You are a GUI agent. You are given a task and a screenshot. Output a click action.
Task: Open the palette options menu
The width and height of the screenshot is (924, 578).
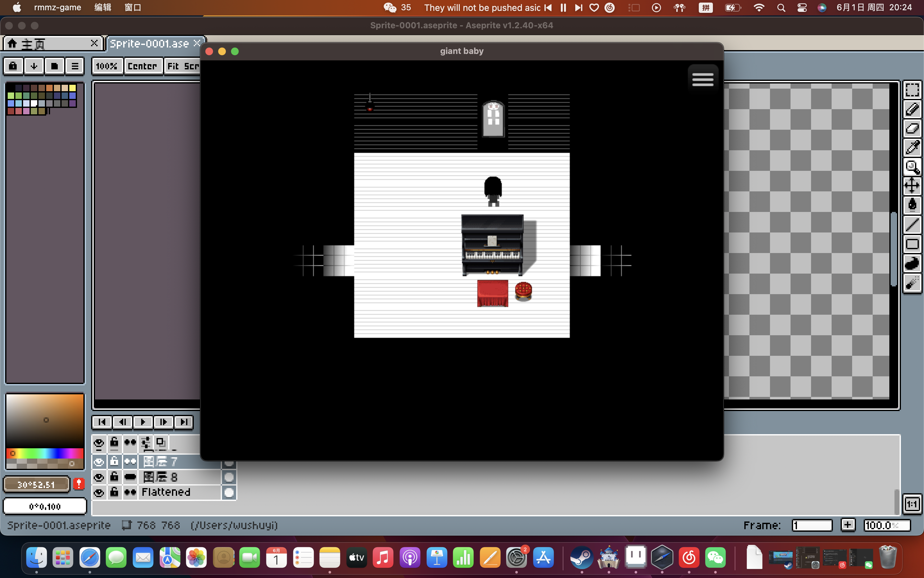75,66
